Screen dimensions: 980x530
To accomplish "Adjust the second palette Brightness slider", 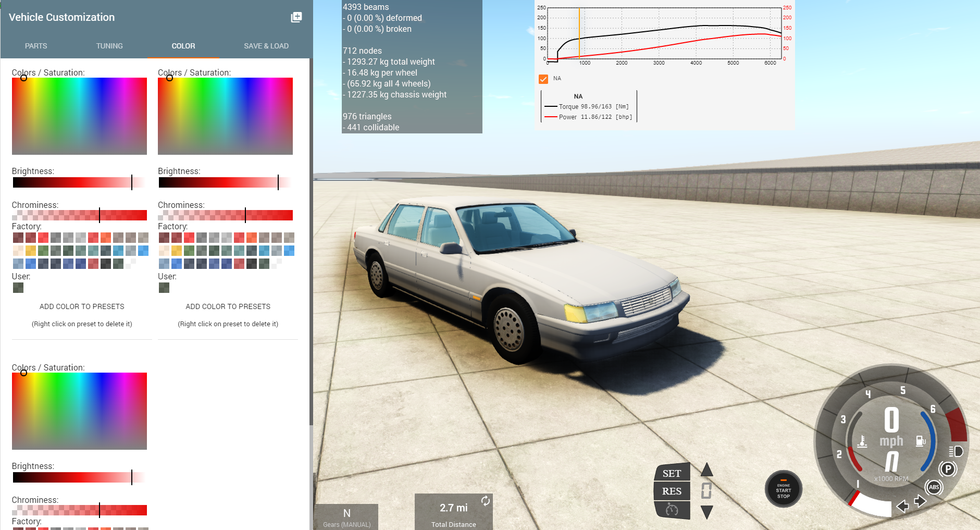I will pos(225,182).
